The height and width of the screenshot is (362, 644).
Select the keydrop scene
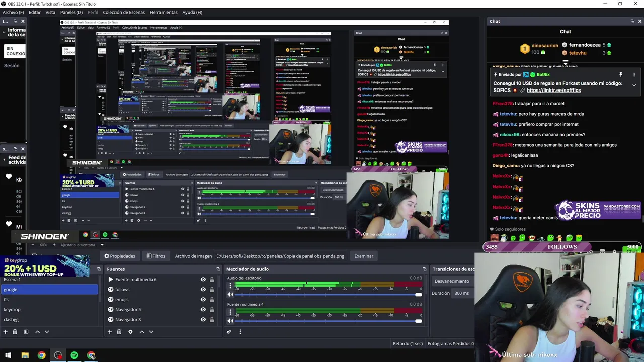(x=49, y=310)
